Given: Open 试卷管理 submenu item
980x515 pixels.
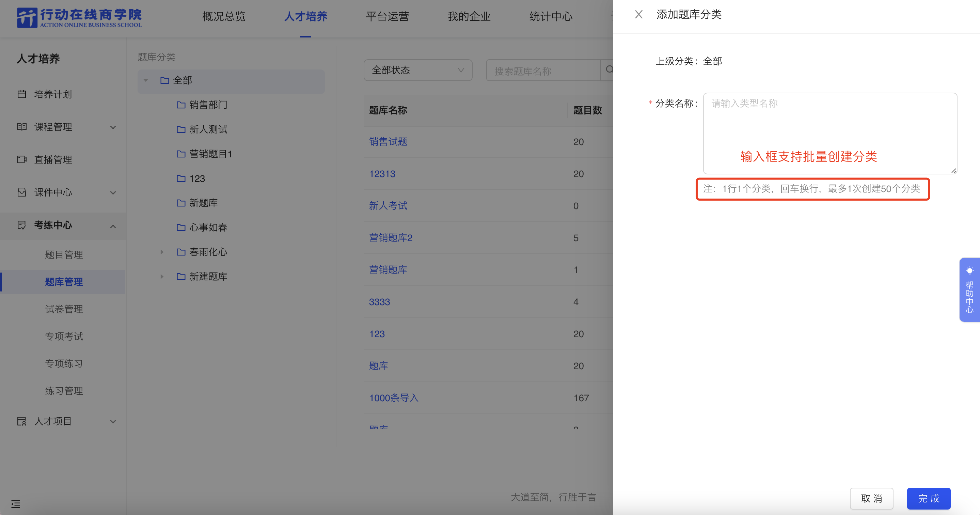Looking at the screenshot, I should (64, 309).
